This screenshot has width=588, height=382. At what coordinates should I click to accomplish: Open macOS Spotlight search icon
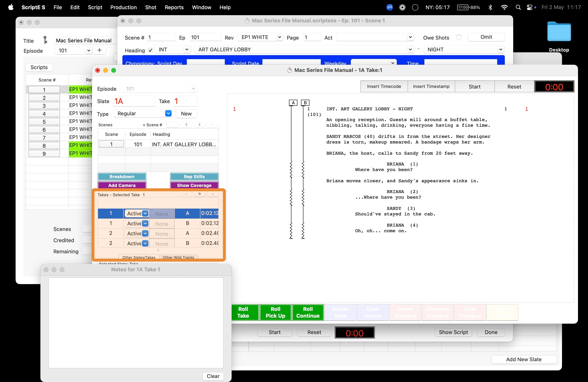518,7
